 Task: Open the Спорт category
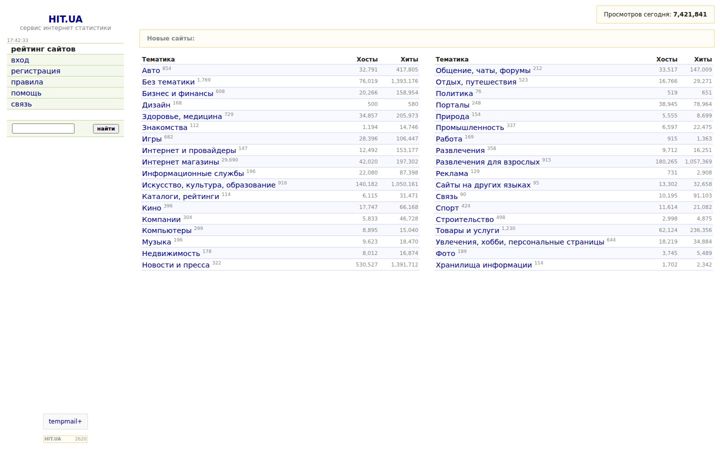(x=447, y=208)
